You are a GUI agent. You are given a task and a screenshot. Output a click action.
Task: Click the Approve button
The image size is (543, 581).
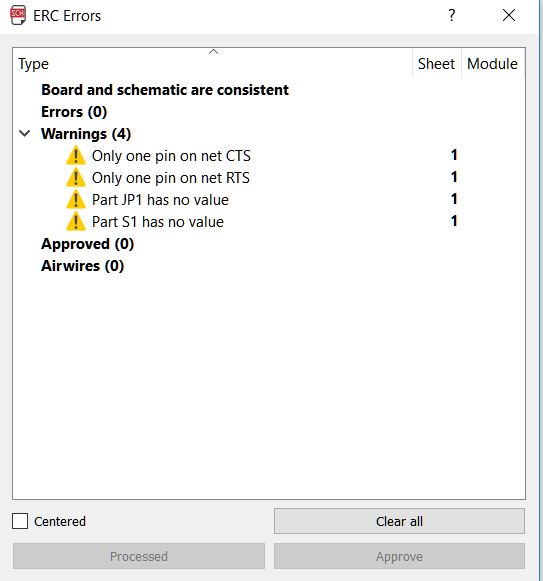(x=400, y=556)
